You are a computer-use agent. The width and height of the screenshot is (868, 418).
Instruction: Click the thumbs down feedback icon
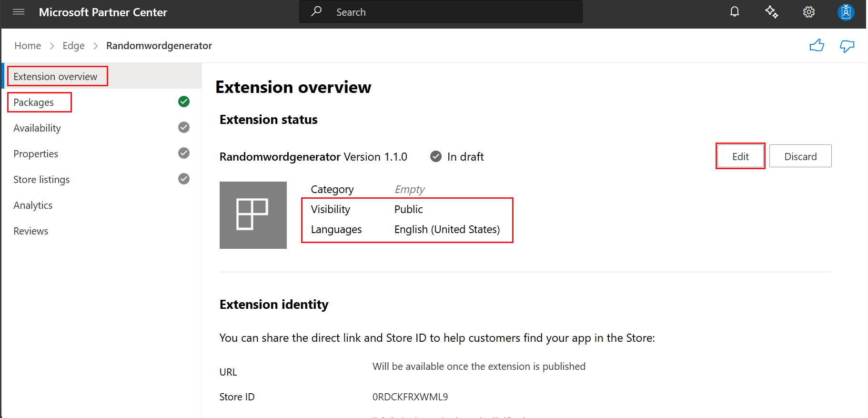(847, 46)
